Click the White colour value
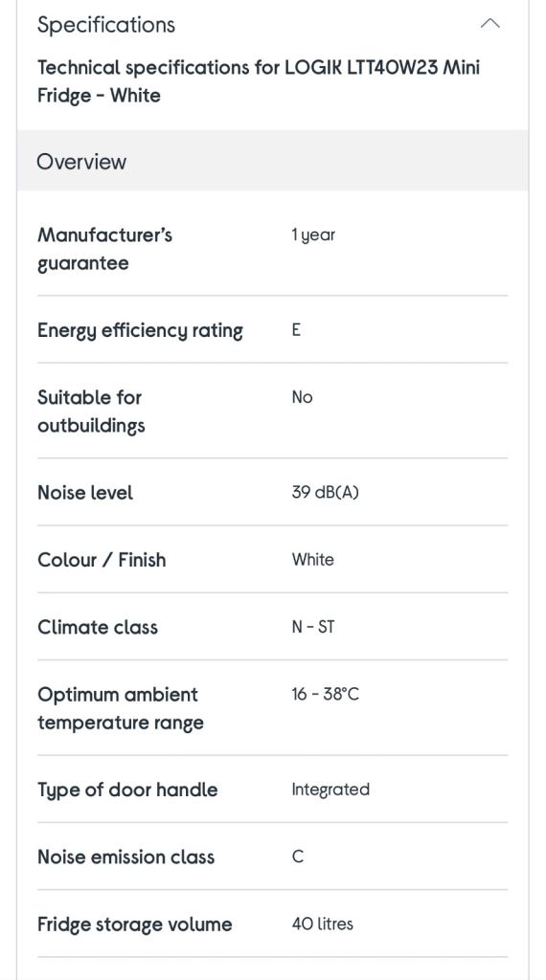546x980 pixels. (x=312, y=559)
